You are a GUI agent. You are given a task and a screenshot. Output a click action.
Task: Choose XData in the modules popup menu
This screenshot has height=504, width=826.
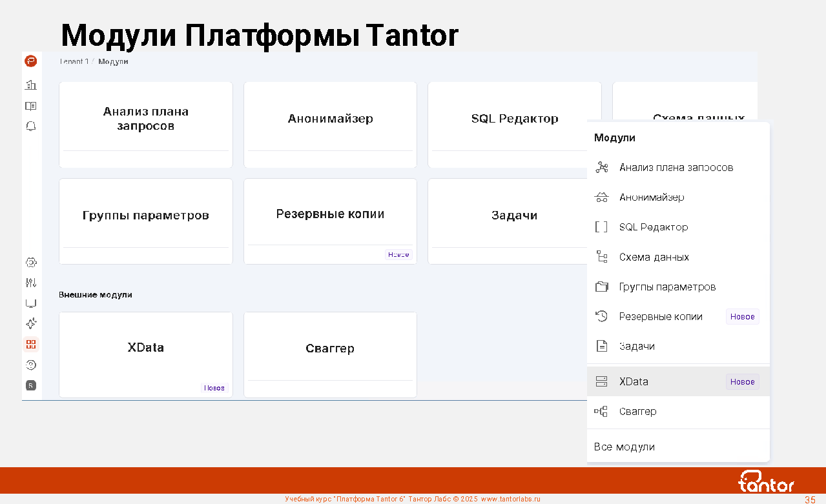tap(634, 381)
